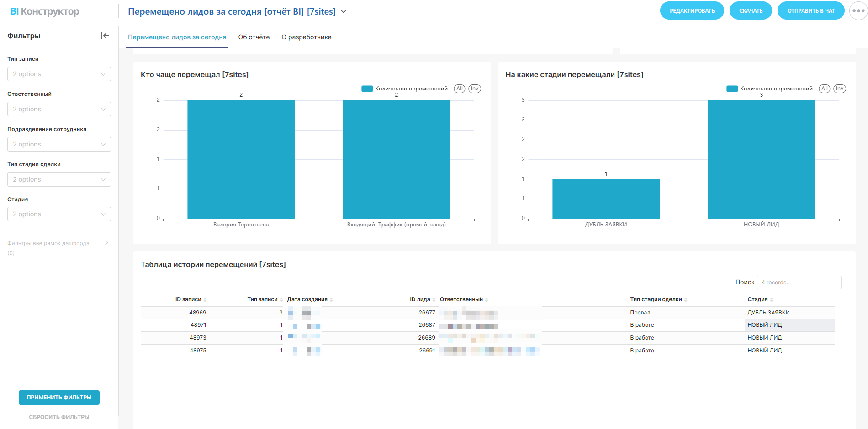The height and width of the screenshot is (429, 868).
Task: Switch to the О разработчике tab
Action: [x=306, y=37]
